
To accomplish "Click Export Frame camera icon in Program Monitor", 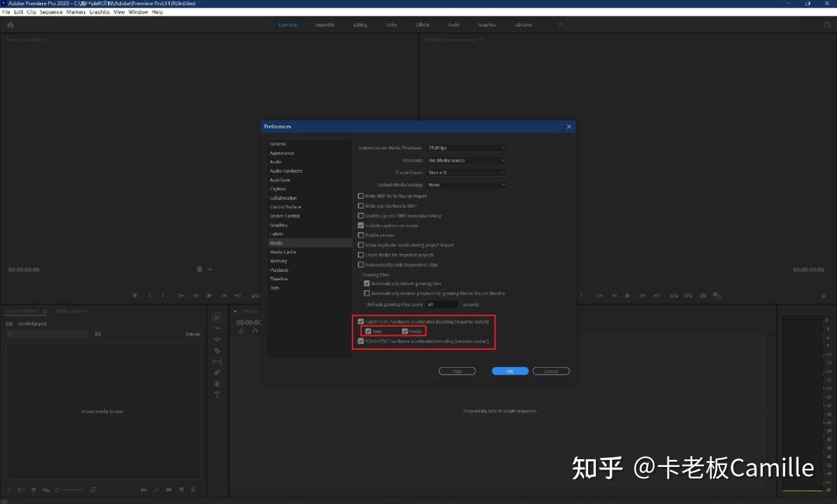I will (x=703, y=295).
